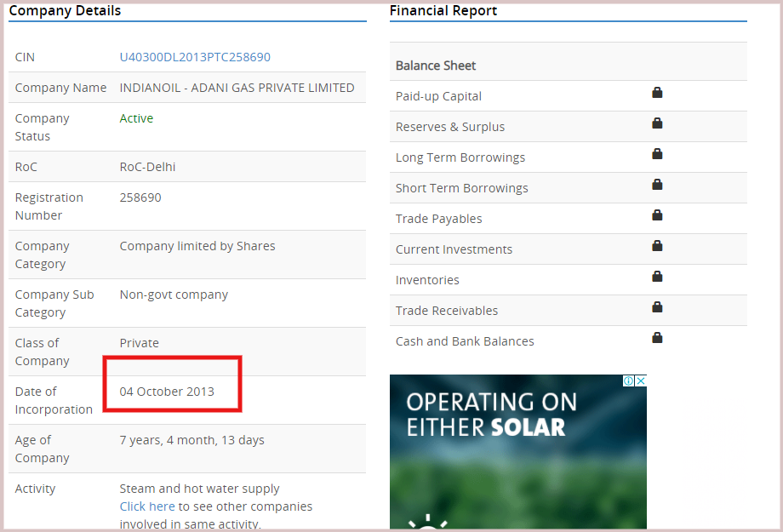Open the CIN link U40300DL2013PTC258690
Viewport: 783px width, 532px height.
(195, 57)
